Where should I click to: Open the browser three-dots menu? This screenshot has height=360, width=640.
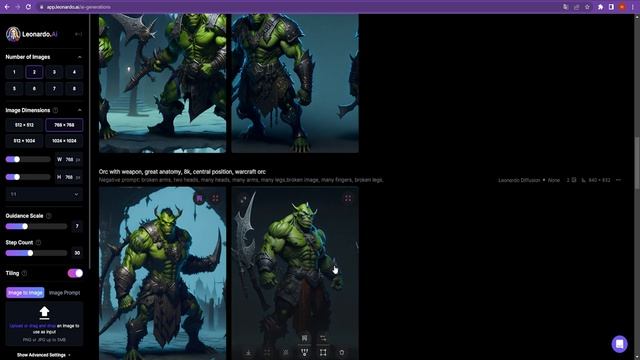click(x=633, y=7)
